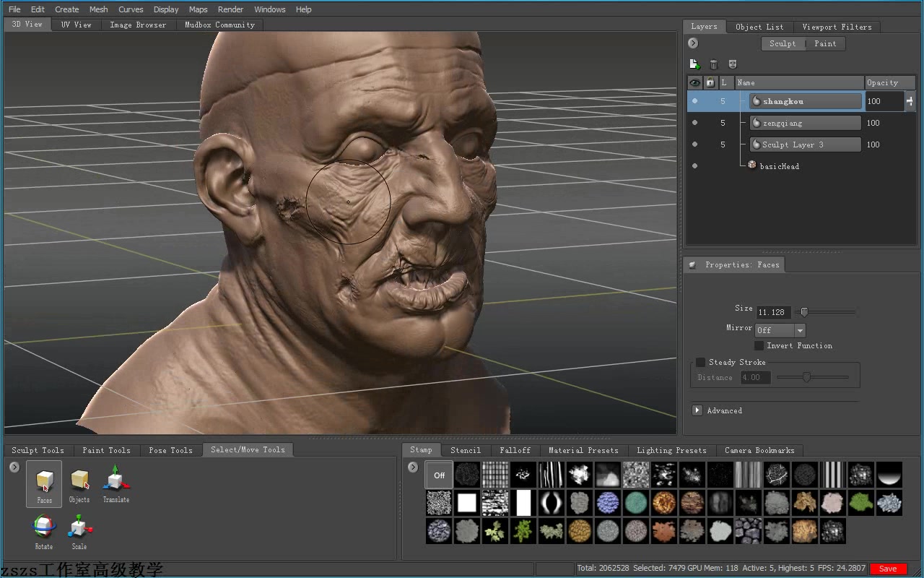
Task: Delete selected layer using trash icon
Action: [x=714, y=64]
